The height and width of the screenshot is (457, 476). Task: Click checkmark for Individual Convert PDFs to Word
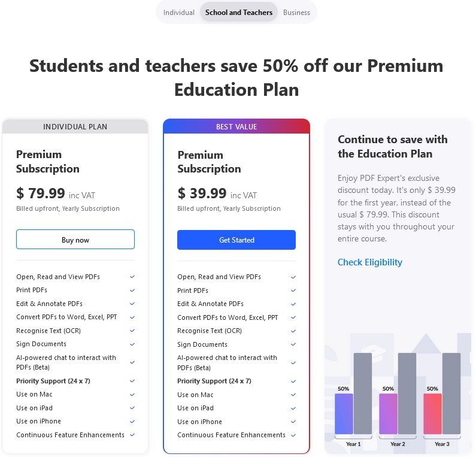coord(132,317)
